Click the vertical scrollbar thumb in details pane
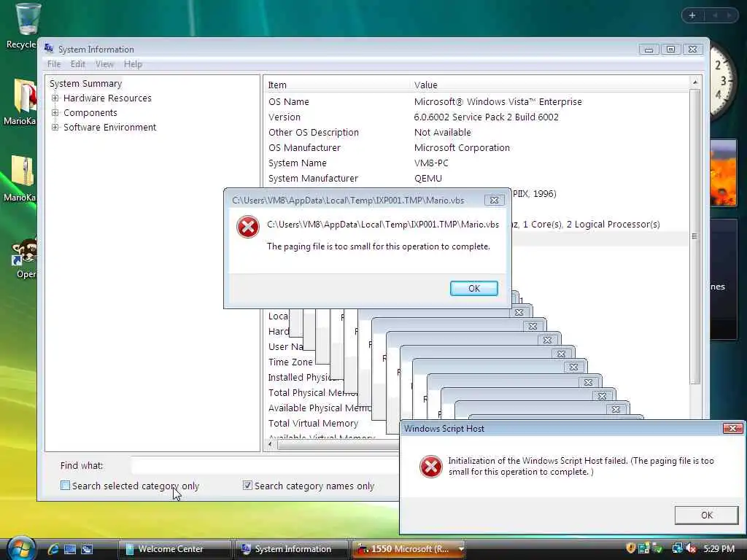This screenshot has height=560, width=747. [x=695, y=236]
